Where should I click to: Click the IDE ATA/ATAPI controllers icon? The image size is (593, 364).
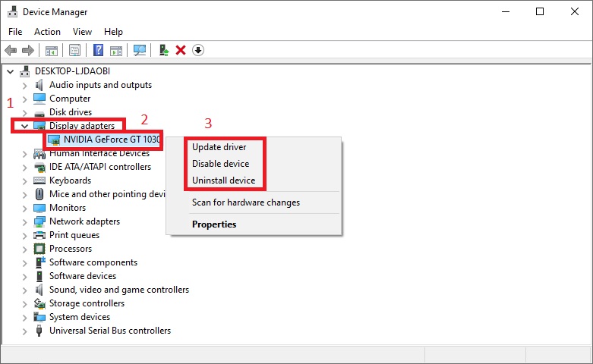39,167
